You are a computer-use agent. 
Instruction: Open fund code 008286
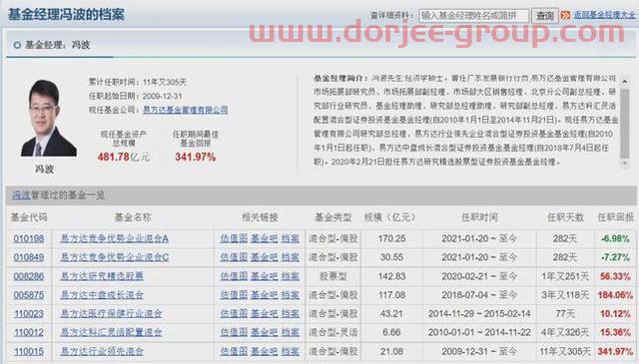29,276
